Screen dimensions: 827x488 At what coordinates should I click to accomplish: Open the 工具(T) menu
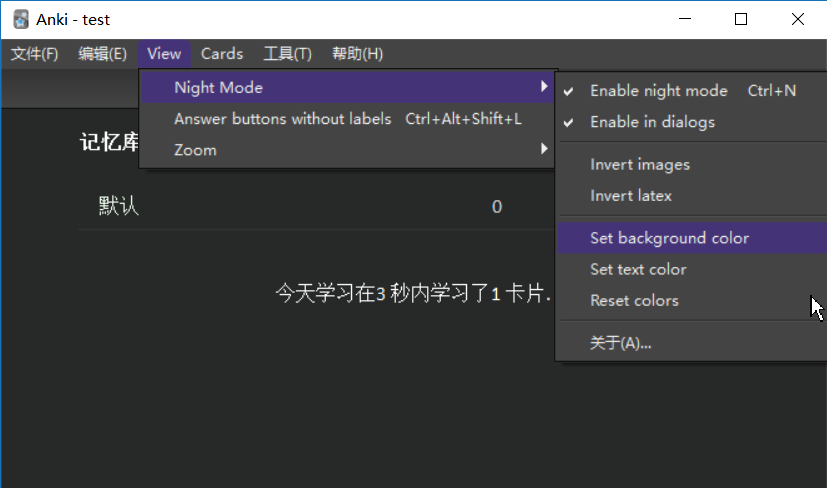tap(287, 54)
